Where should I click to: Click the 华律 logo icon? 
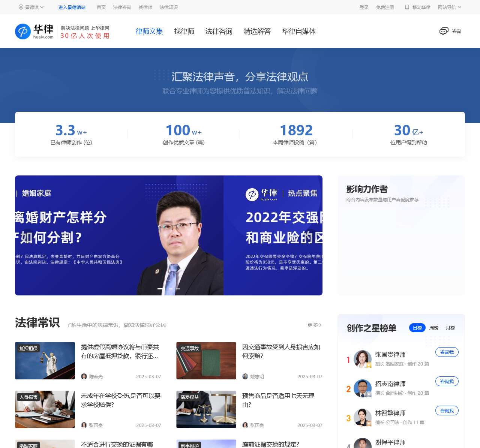tap(22, 31)
